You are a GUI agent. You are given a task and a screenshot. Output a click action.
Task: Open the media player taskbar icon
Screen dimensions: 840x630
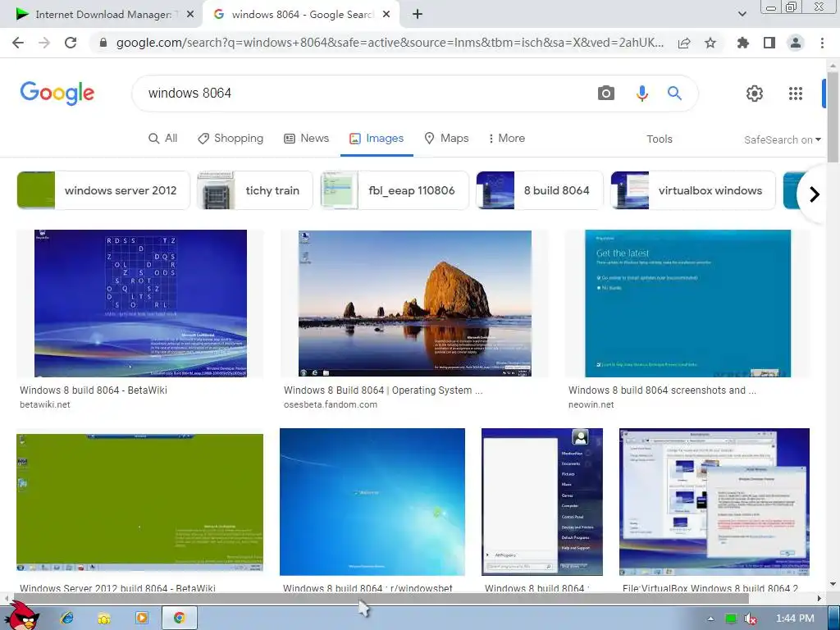tap(141, 619)
